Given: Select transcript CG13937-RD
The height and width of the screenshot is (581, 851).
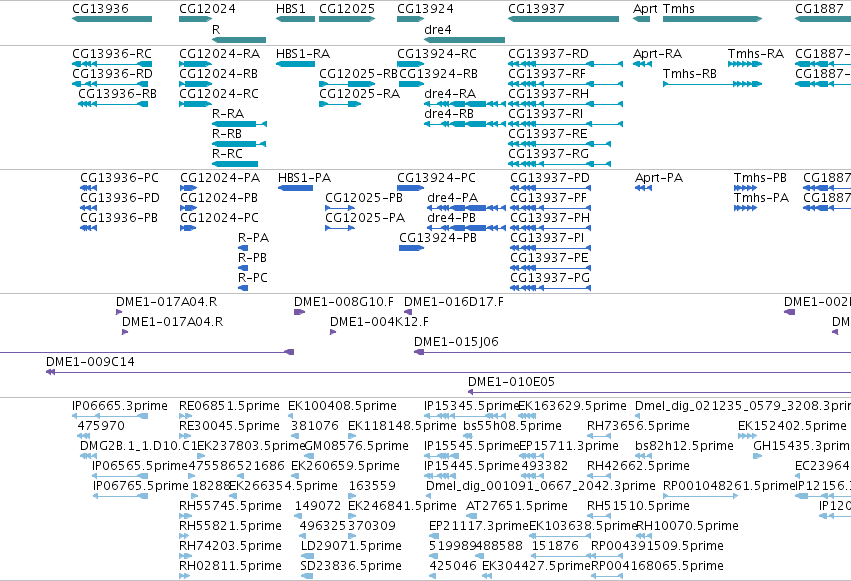Looking at the screenshot, I should point(566,64).
